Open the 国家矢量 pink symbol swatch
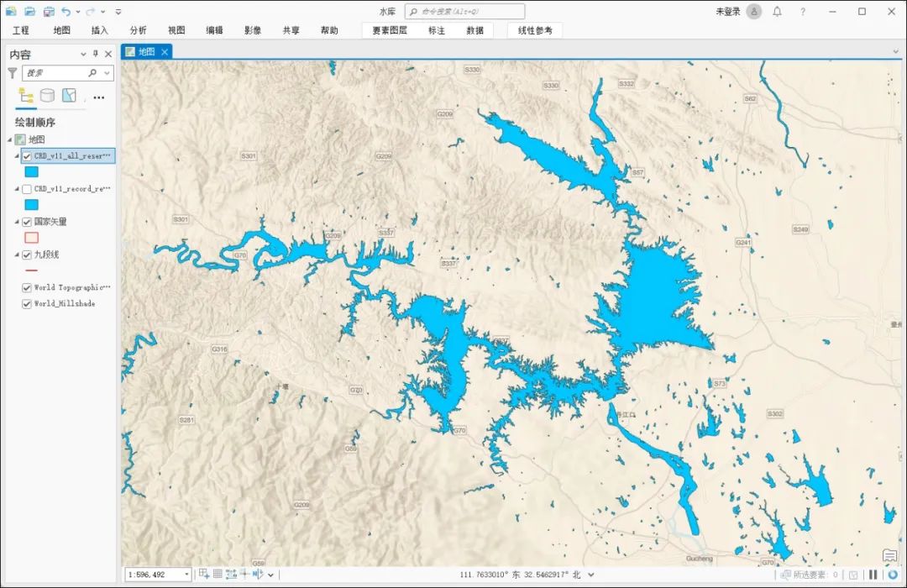The image size is (907, 588). coord(31,237)
